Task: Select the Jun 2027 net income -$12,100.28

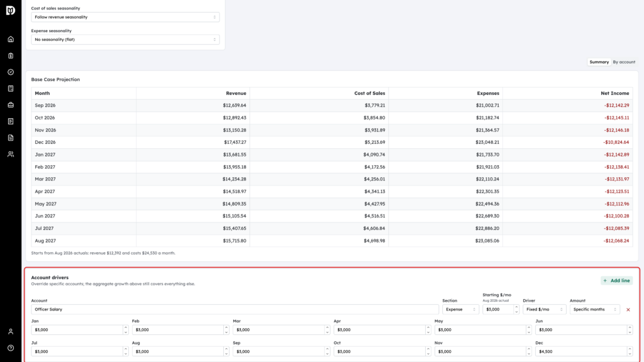Action: 616,216
